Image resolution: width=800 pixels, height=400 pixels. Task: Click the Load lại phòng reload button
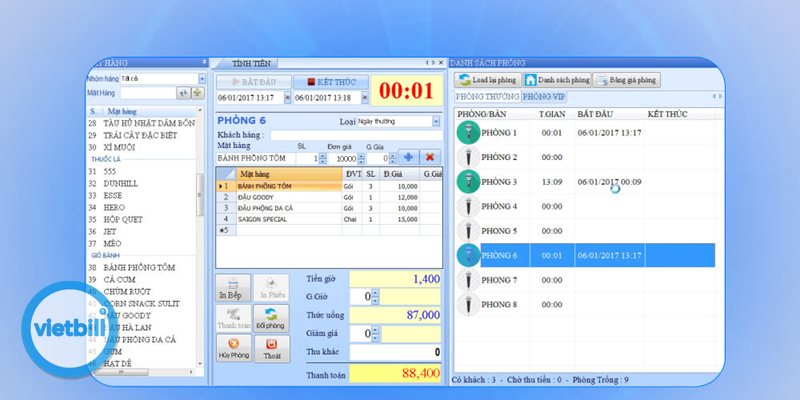pyautogui.click(x=487, y=80)
